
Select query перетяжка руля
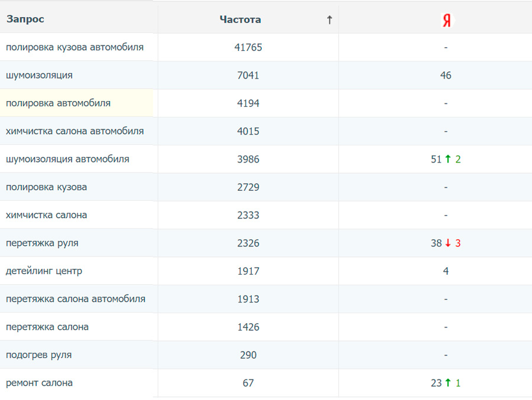tap(42, 243)
